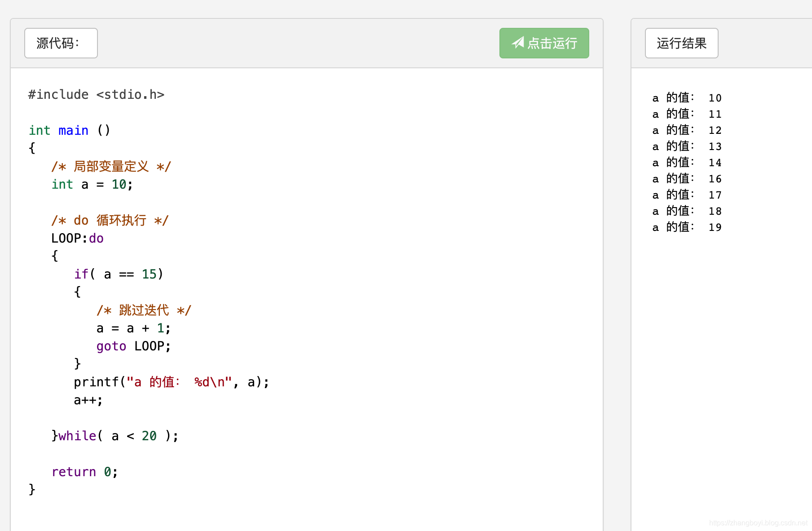Click output line 'a 的值: 17'
Screen dimensions: 812x531
pos(687,195)
